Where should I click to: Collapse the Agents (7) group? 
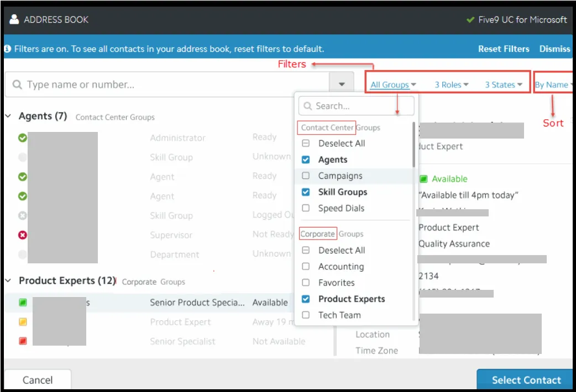8,116
